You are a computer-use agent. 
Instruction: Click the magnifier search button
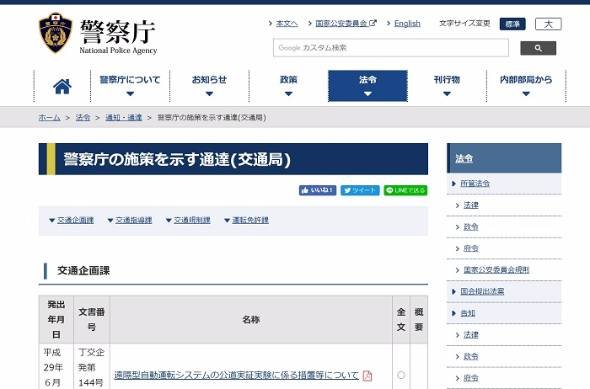pyautogui.click(x=538, y=48)
